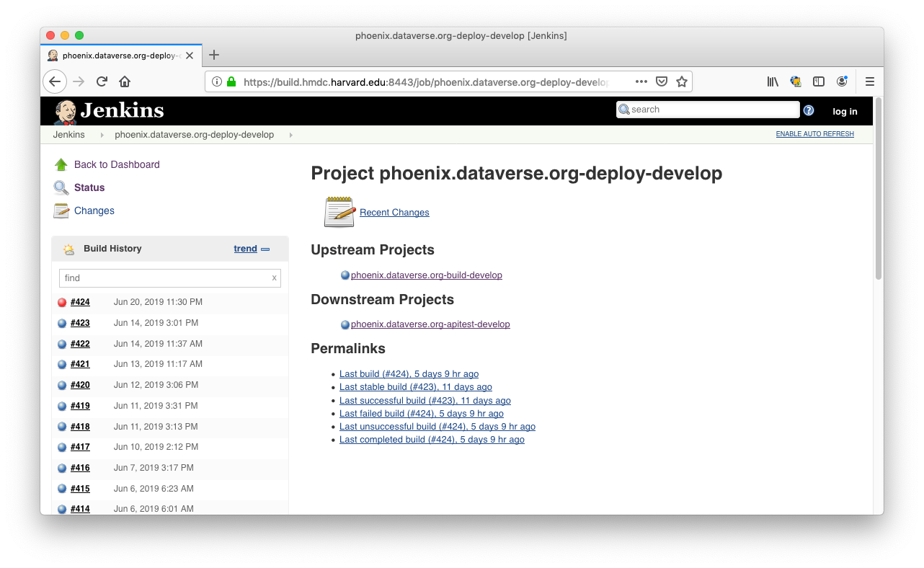This screenshot has height=568, width=924.
Task: Click the Status magnifier icon
Action: click(x=61, y=187)
